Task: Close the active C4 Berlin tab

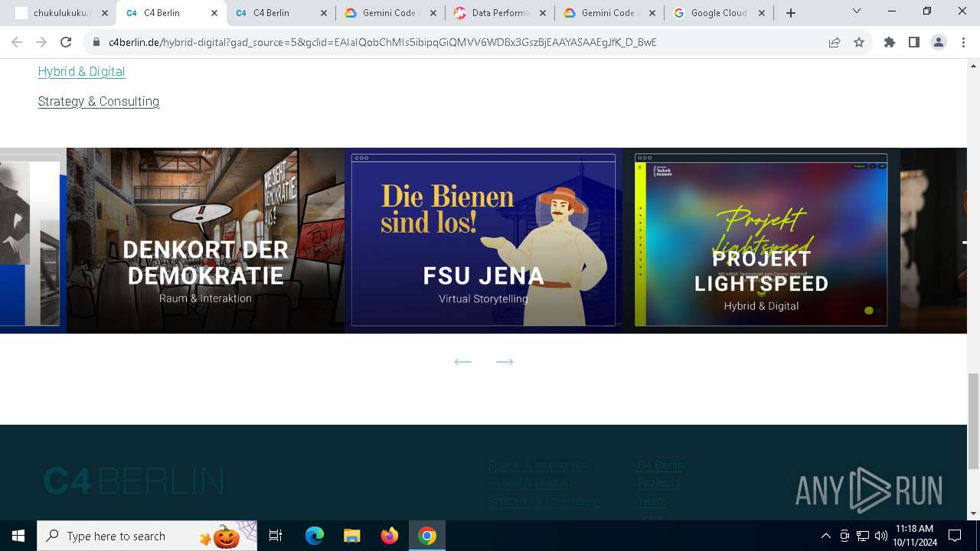Action: tap(214, 13)
